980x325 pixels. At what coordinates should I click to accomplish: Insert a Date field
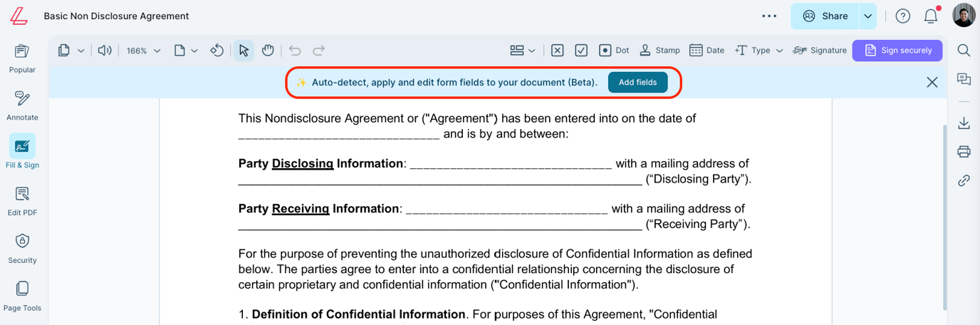[707, 51]
